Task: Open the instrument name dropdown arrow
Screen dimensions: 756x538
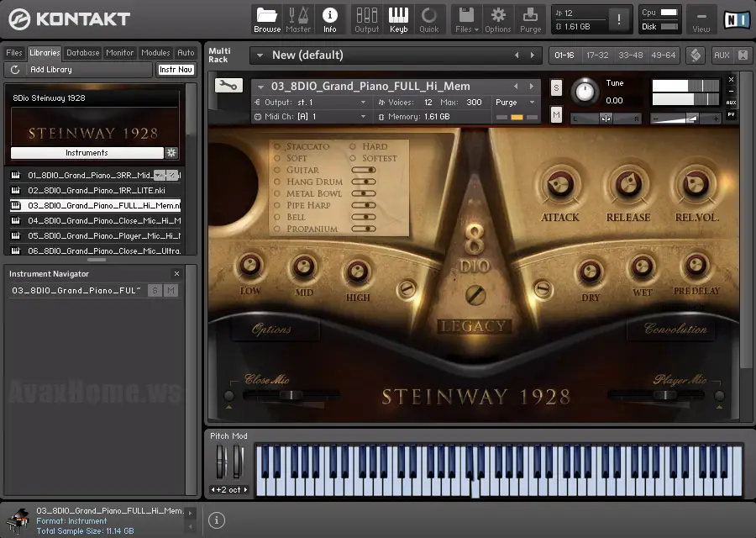Action: tap(261, 87)
